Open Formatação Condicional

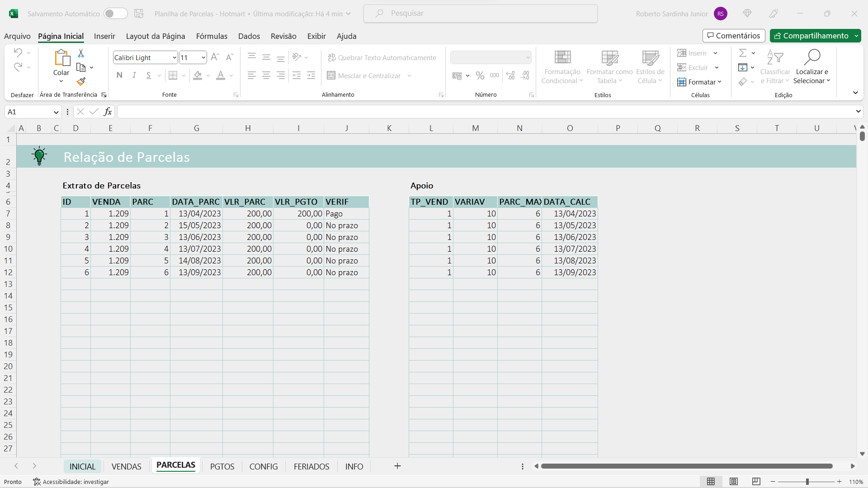click(561, 67)
